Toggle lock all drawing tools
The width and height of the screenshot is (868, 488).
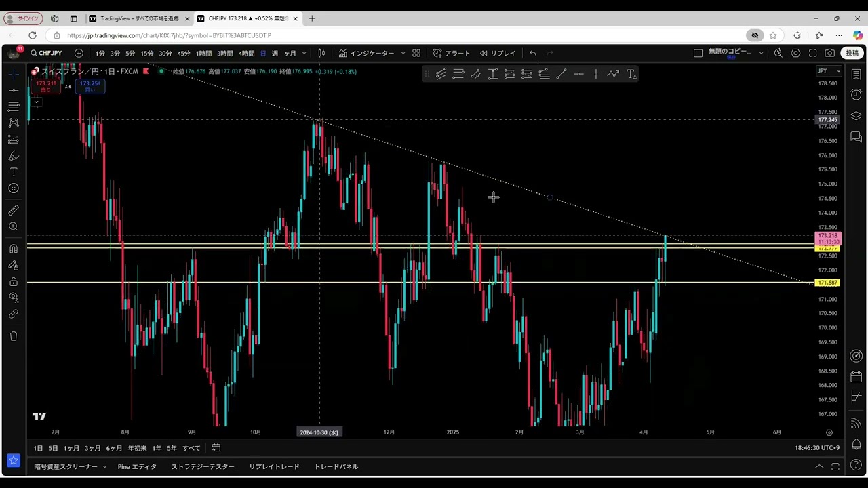(13, 281)
